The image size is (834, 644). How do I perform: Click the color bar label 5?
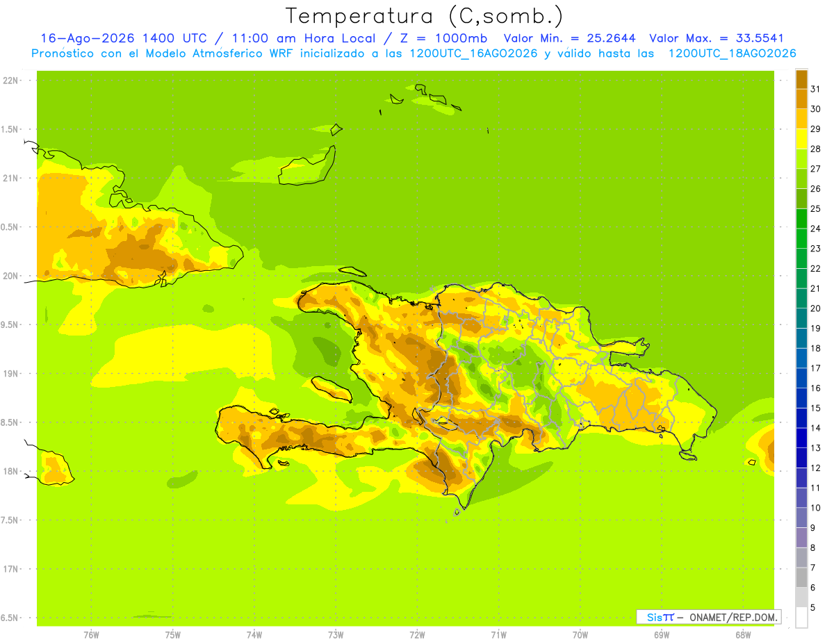point(814,608)
